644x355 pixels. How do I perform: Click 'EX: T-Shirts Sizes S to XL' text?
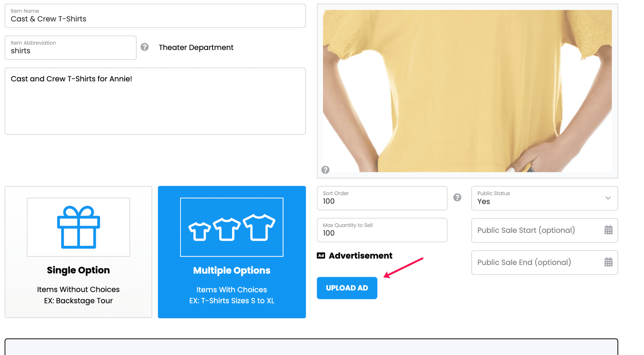pos(232,301)
